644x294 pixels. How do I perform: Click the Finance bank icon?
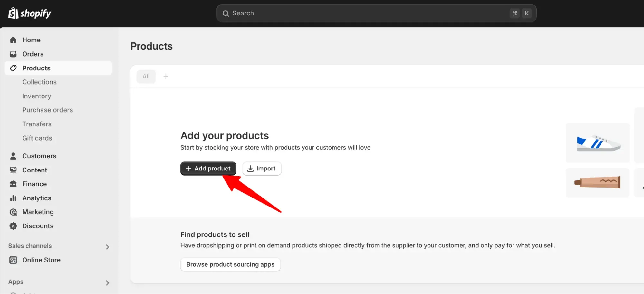[x=13, y=184]
